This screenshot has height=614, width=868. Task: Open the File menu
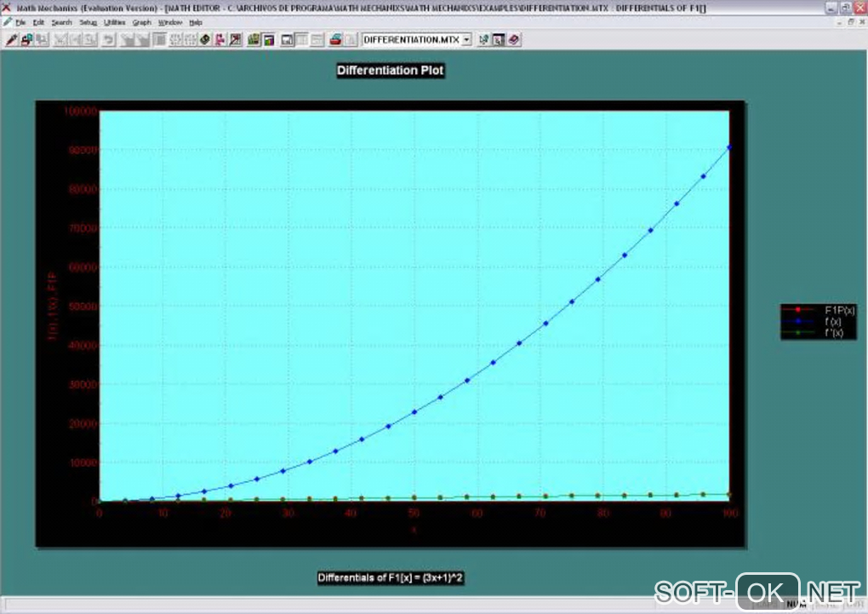pos(20,23)
